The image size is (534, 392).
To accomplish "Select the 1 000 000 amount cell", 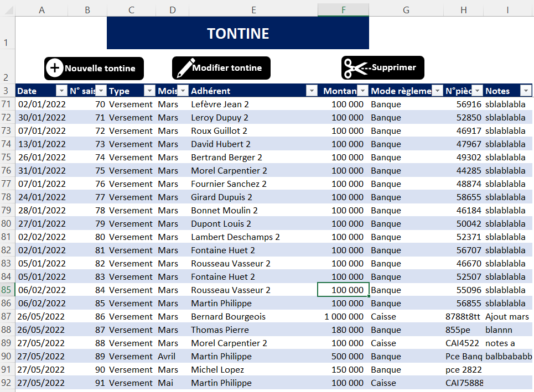I will 344,317.
